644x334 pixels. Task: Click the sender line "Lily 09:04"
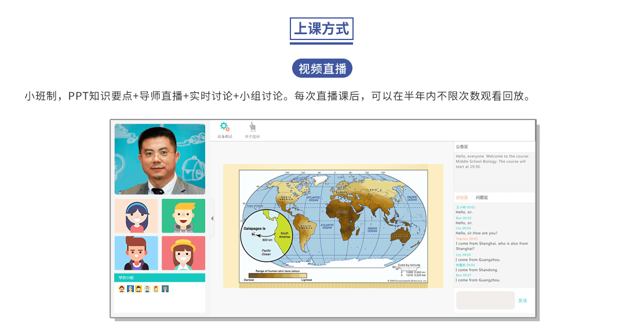(463, 228)
